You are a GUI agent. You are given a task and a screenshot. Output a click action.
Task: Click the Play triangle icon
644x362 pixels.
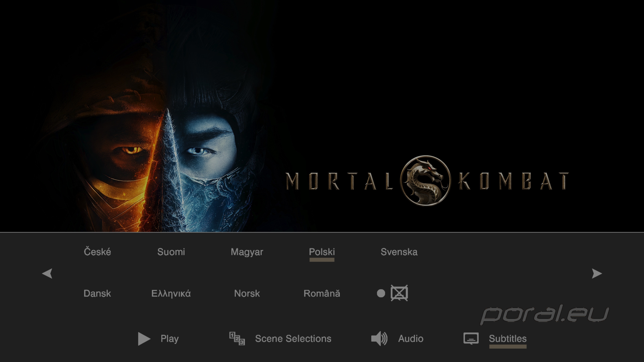point(144,339)
